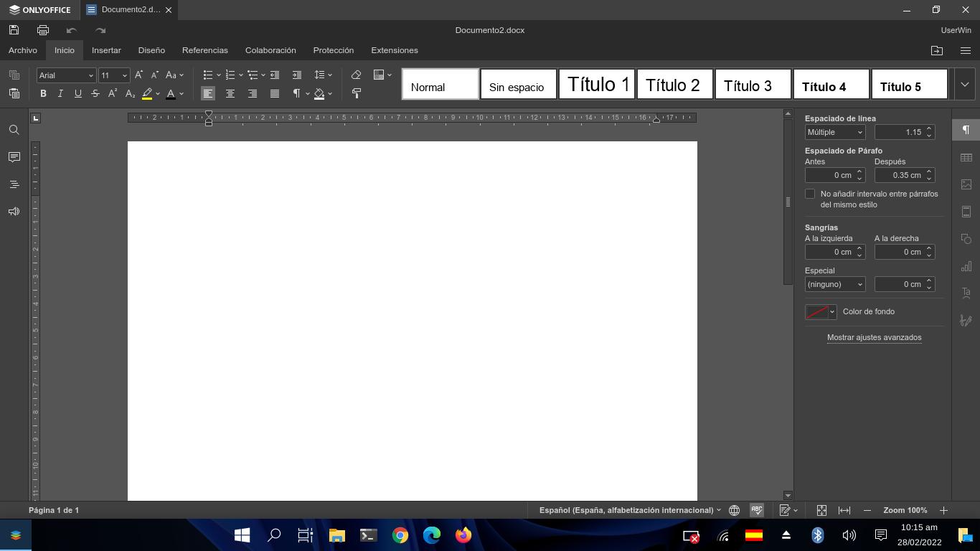
Task: Click the print icon
Action: [43, 30]
